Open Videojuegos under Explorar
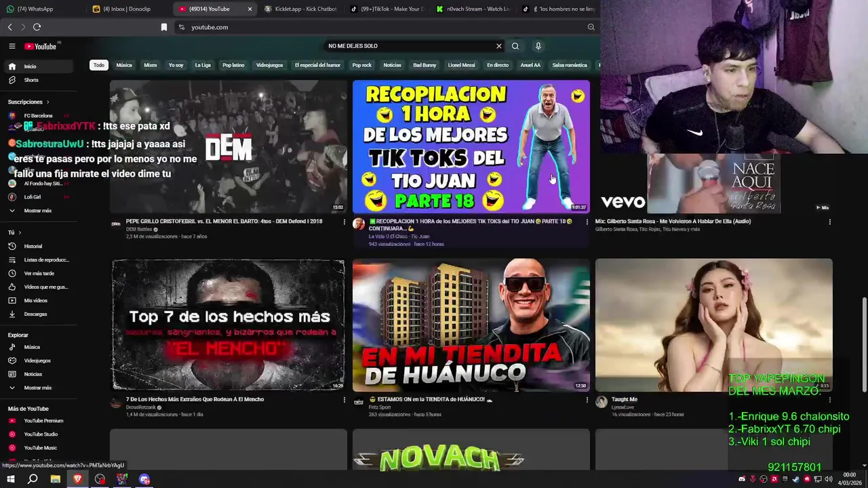The image size is (868, 488). point(38,361)
